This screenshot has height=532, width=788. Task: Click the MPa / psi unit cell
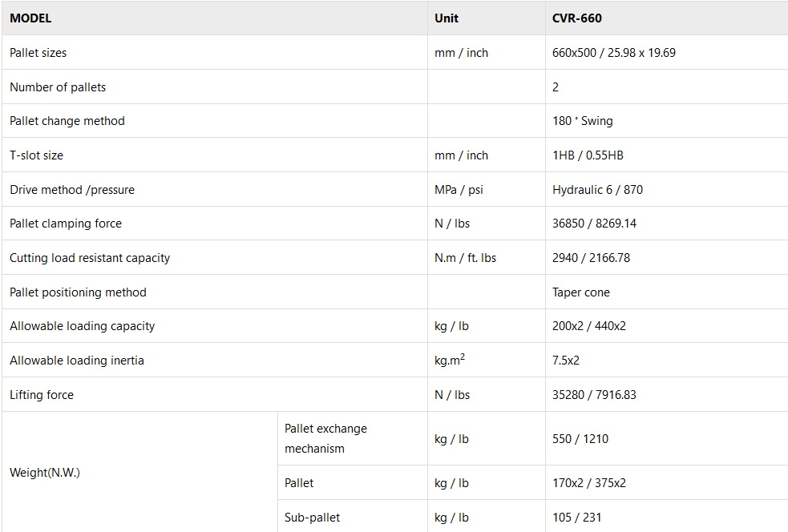point(459,190)
